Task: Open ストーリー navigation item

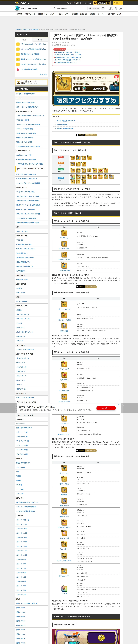Action: point(101,14)
